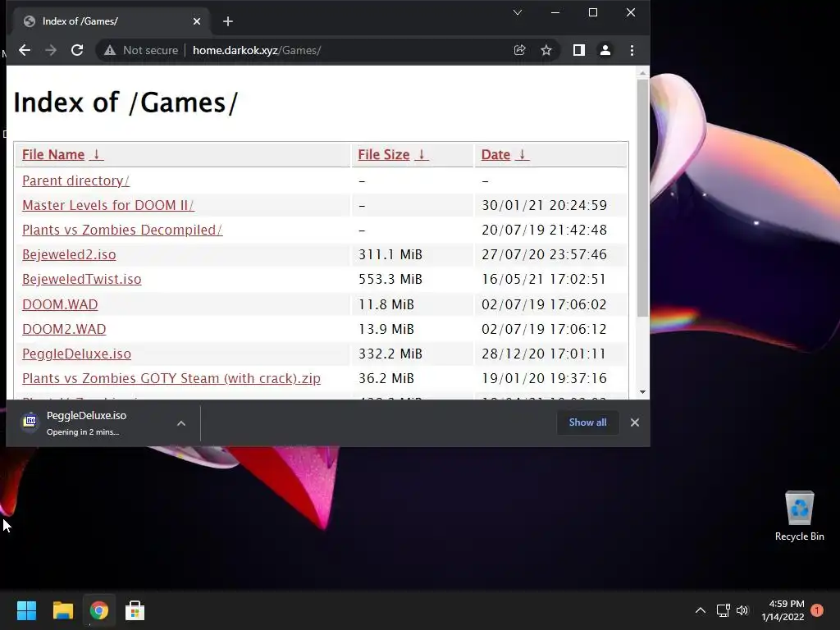Click File Size descending arrow
The width and height of the screenshot is (840, 630).
pos(422,155)
